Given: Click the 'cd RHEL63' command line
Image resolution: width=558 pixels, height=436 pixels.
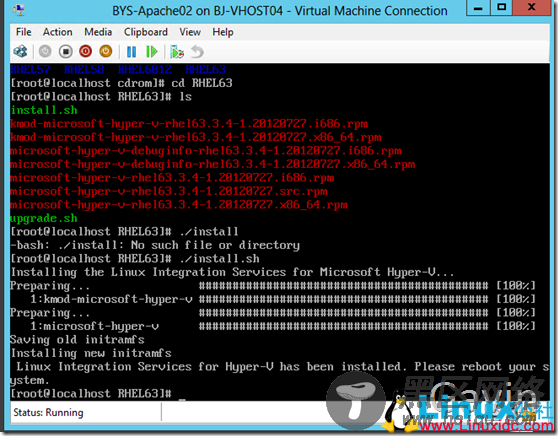Looking at the screenshot, I should click(x=122, y=83).
